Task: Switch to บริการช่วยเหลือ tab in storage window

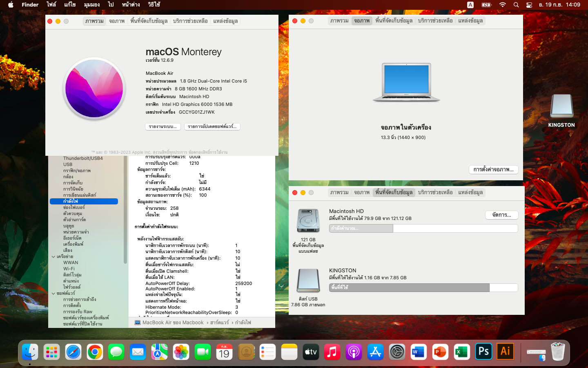Action: pos(435,192)
